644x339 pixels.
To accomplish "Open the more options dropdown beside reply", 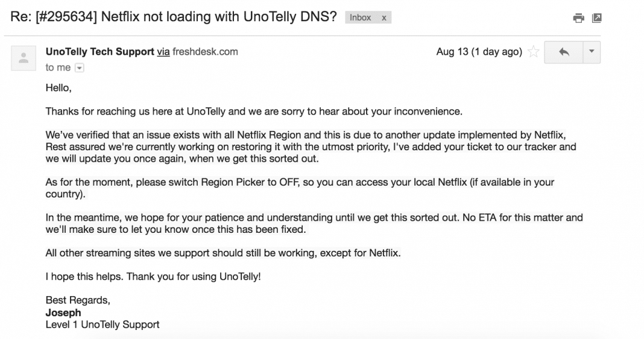I will pyautogui.click(x=592, y=52).
